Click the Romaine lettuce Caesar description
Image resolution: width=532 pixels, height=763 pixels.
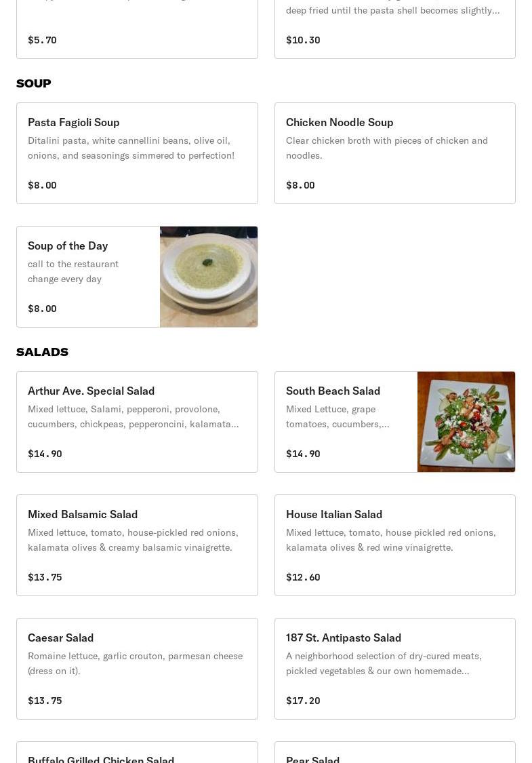[x=135, y=663]
